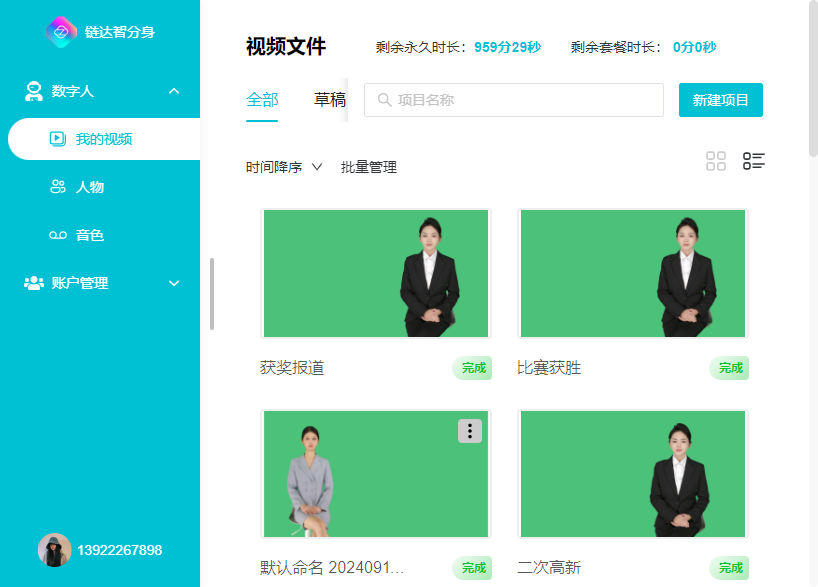Screen dimensions: 818x587
Task: Open the 比赛获胜 video thumbnail
Action: (632, 273)
